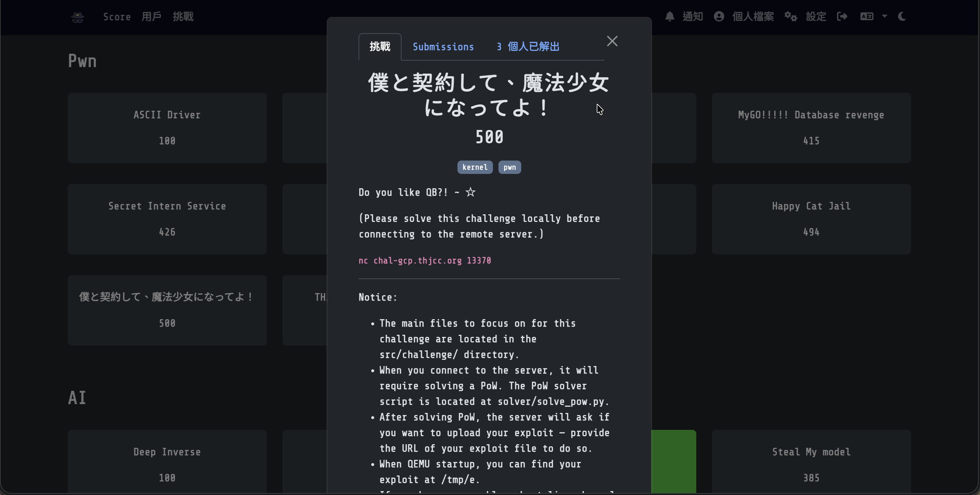Open Deep Inverse challenge card
The image size is (980, 495).
pyautogui.click(x=167, y=461)
